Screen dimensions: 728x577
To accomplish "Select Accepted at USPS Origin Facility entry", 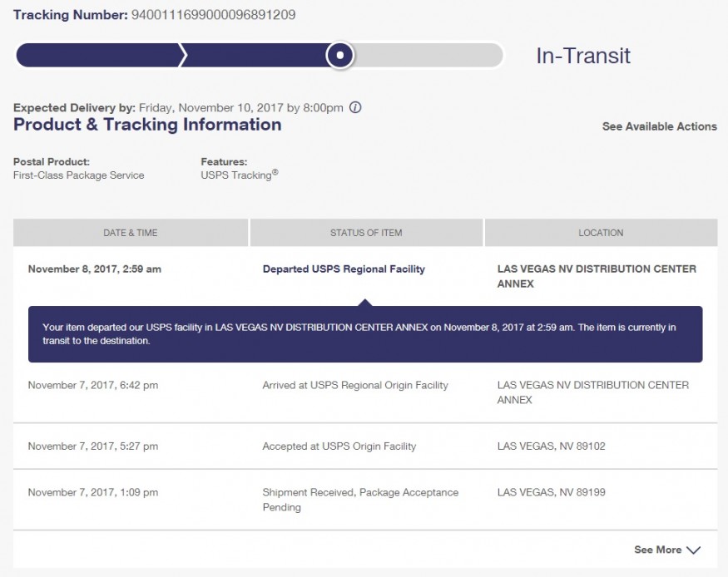I will (339, 446).
